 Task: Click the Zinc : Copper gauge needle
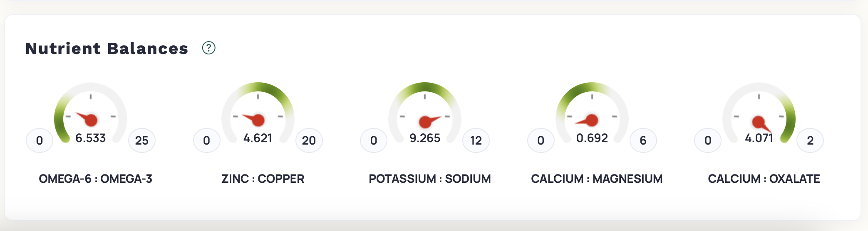(255, 119)
